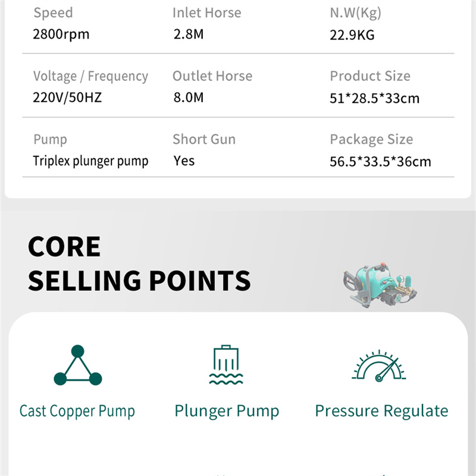Screen dimensions: 476x476
Task: Click the Core Selling Points heading
Action: 139,263
